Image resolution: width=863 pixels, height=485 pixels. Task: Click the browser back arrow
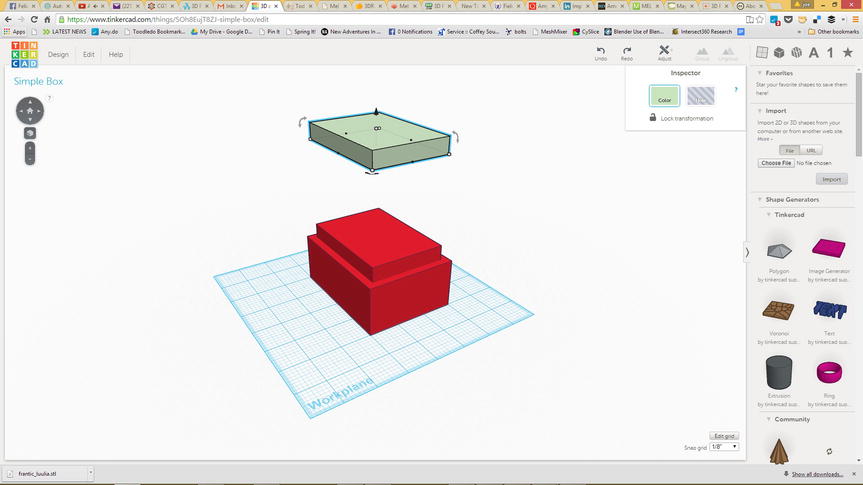[8, 19]
